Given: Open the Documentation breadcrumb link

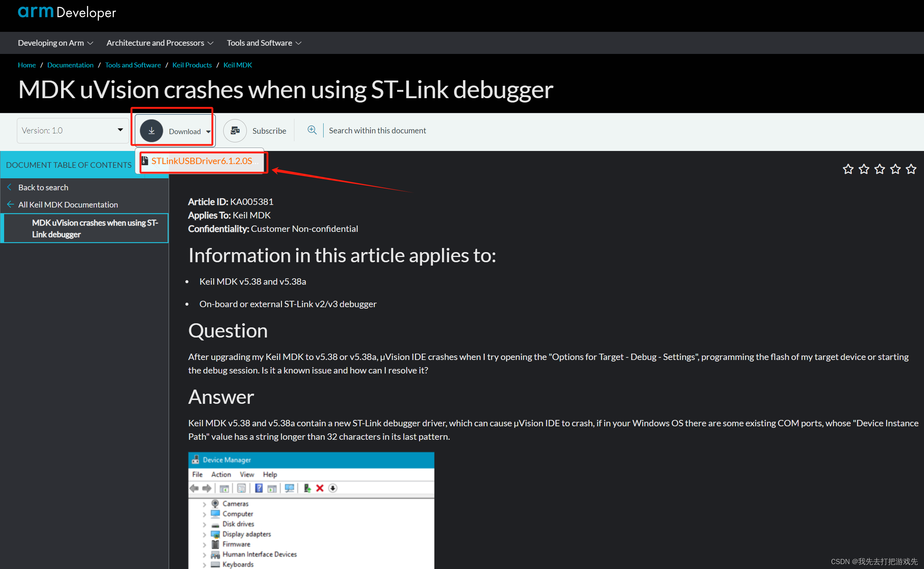Looking at the screenshot, I should pyautogui.click(x=70, y=65).
